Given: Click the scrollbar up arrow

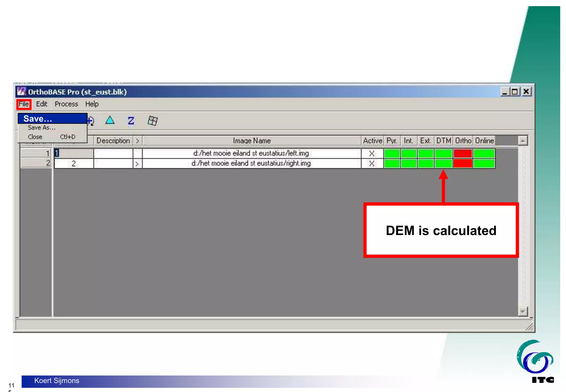Looking at the screenshot, I should click(523, 141).
